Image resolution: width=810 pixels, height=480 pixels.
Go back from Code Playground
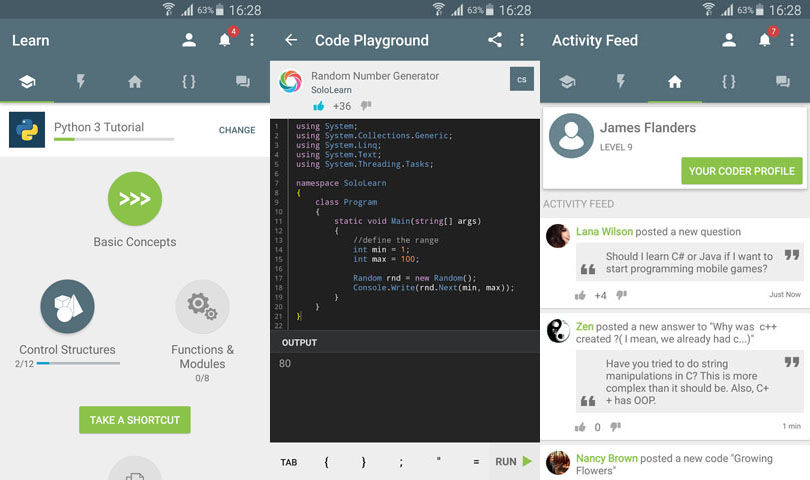tap(291, 40)
